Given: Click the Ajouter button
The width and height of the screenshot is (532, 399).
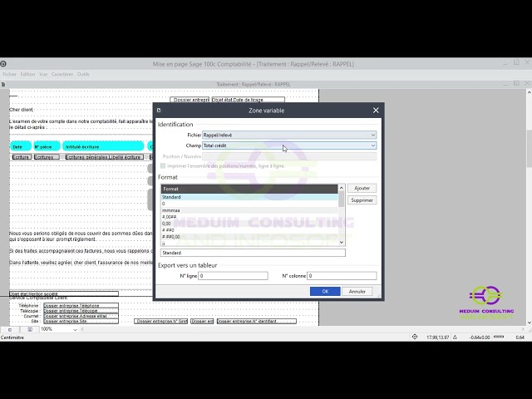Looking at the screenshot, I should click(362, 188).
